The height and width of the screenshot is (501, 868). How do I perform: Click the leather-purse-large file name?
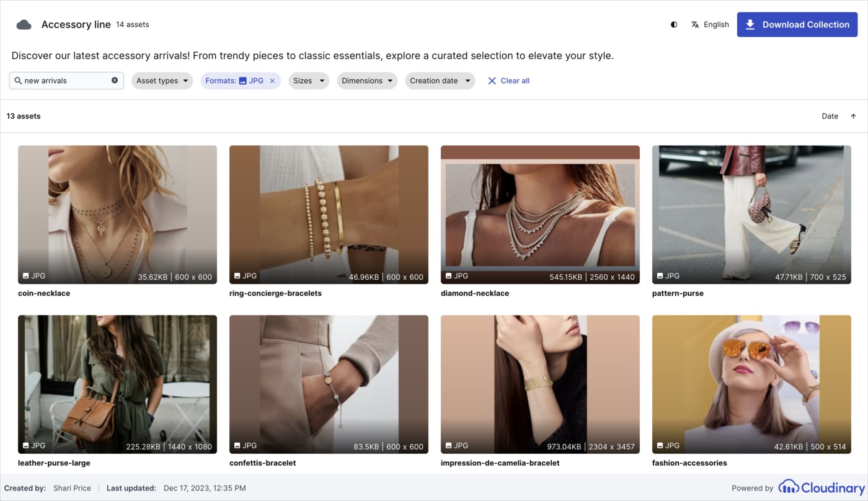tap(54, 463)
